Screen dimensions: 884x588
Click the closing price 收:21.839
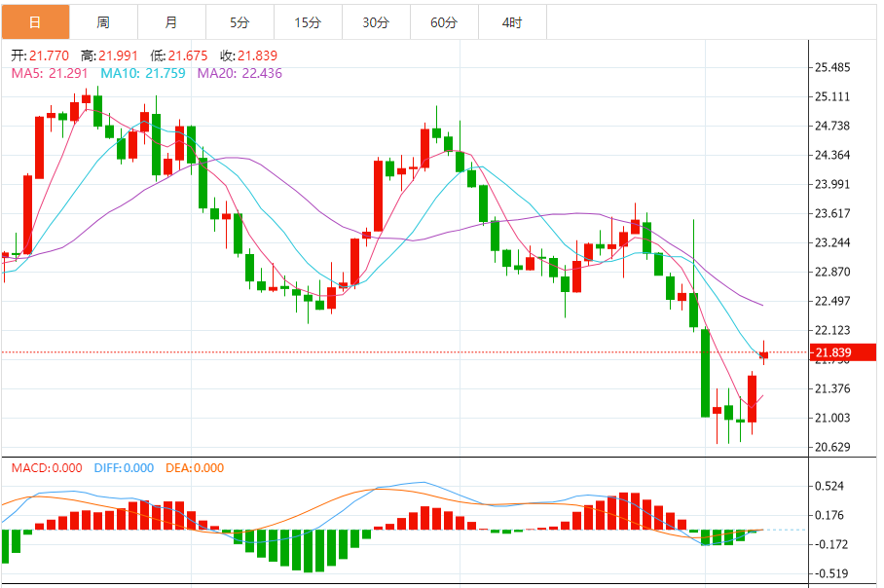248,55
